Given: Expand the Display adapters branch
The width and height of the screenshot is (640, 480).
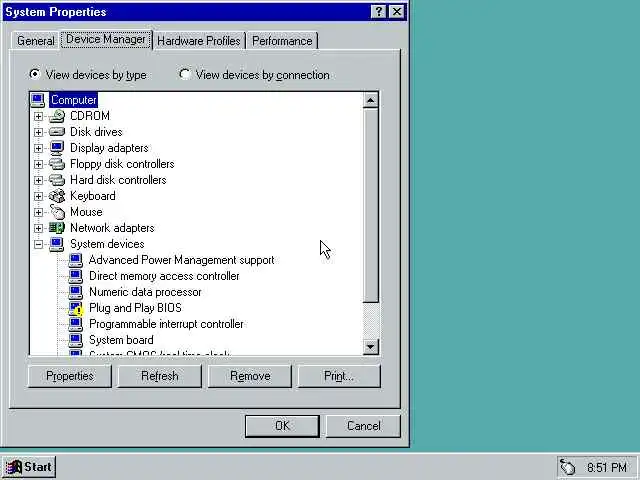Looking at the screenshot, I should tap(38, 148).
